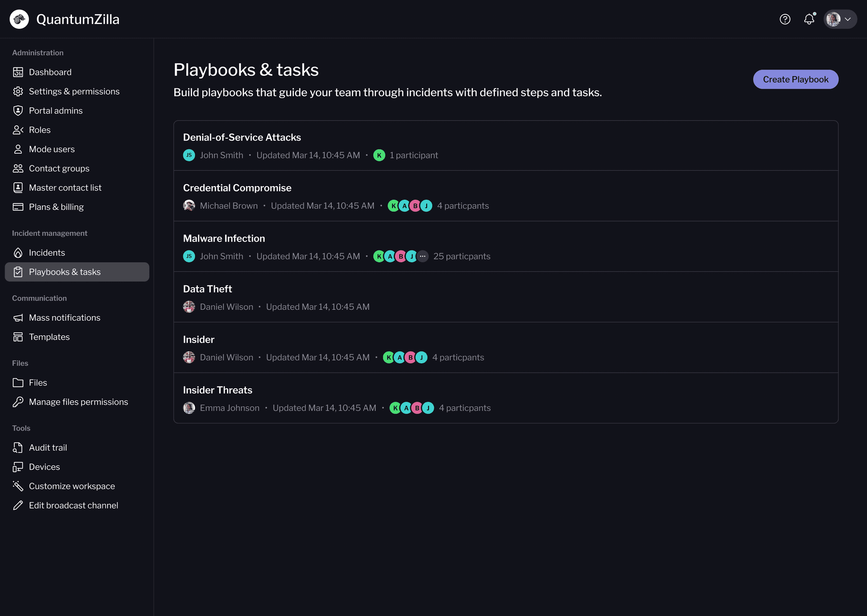Image resolution: width=867 pixels, height=616 pixels.
Task: Click the Customize workspace wand icon
Action: (x=18, y=486)
